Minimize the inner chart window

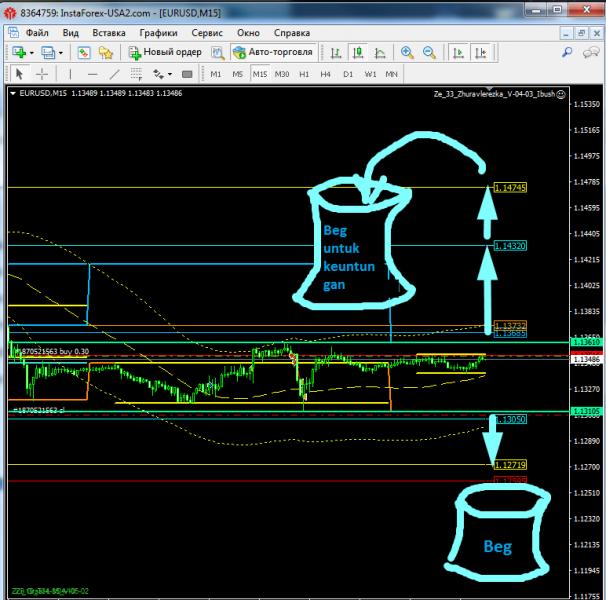[x=566, y=33]
